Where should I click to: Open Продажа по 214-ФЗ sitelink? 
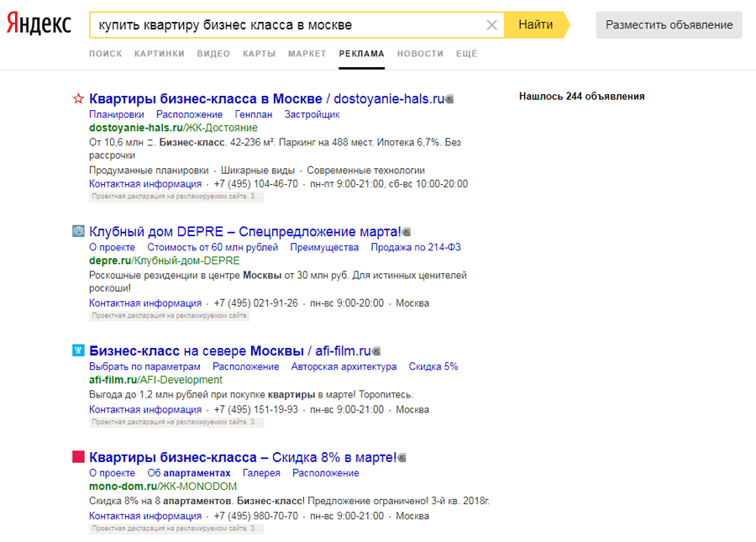416,247
